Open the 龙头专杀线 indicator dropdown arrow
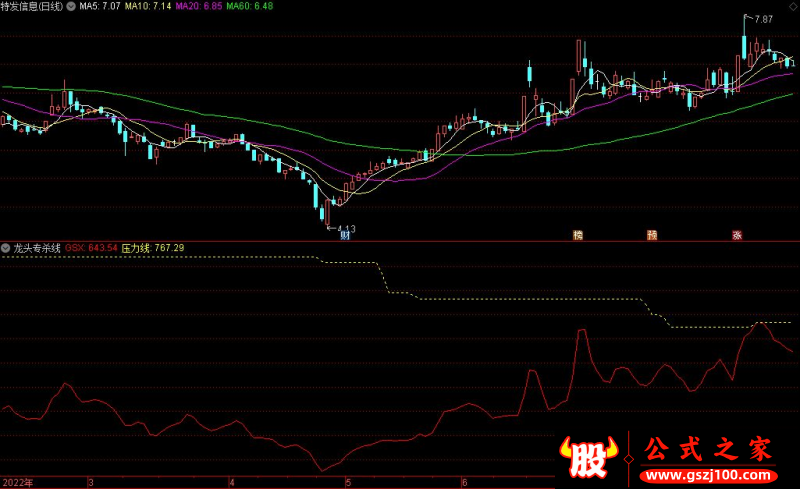 click(x=6, y=247)
